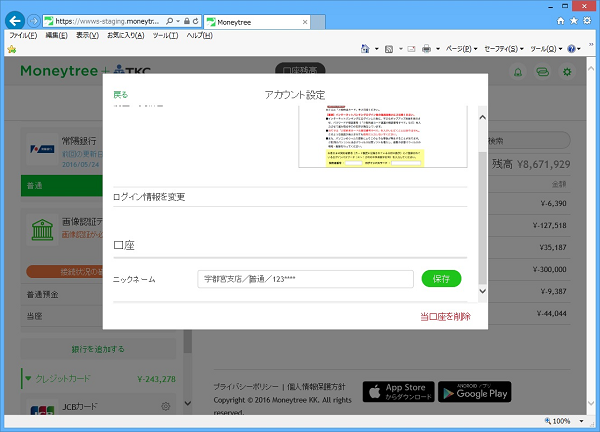Click the RSS feeds icon

(x=389, y=49)
